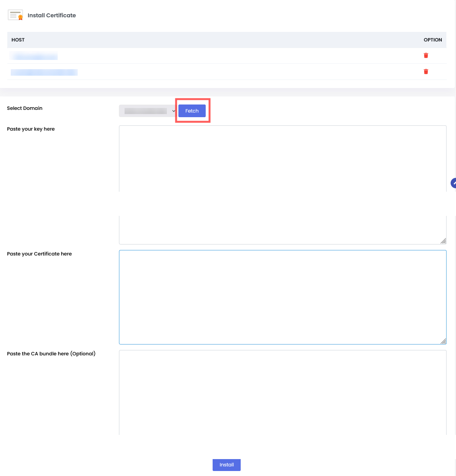Click the Certificate textarea resize handle
This screenshot has height=476, width=456.
tap(443, 341)
